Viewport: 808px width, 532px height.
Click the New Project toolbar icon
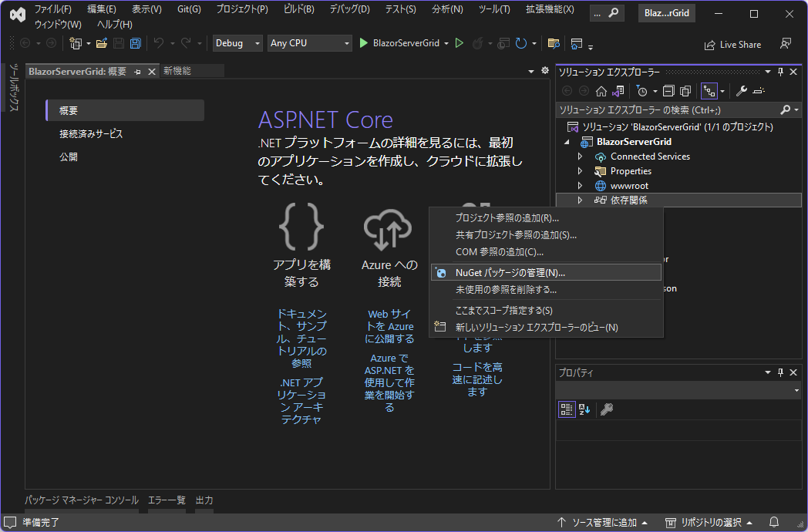point(76,43)
